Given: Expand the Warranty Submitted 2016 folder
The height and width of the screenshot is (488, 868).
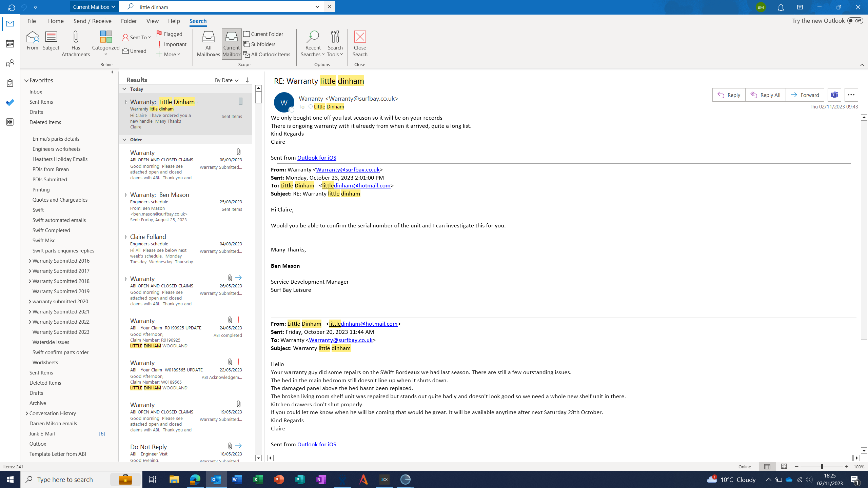Looking at the screenshot, I should 30,261.
